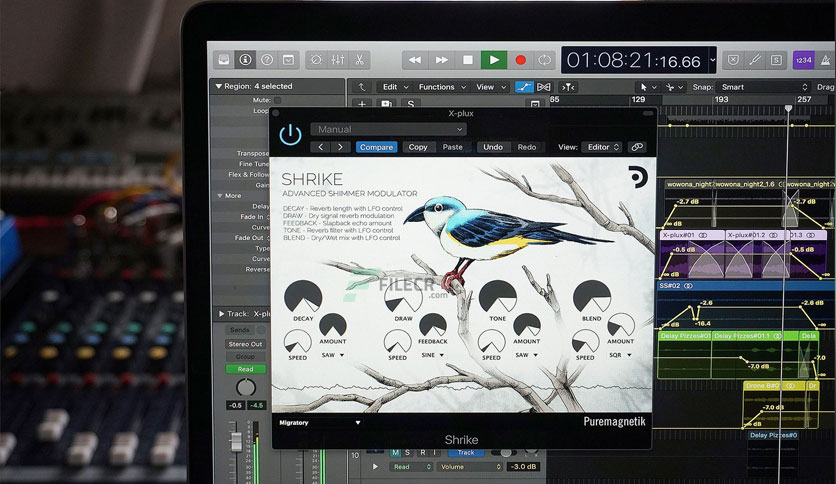The width and height of the screenshot is (836, 484).
Task: Click the Solo S button in control bar
Action: [x=776, y=60]
